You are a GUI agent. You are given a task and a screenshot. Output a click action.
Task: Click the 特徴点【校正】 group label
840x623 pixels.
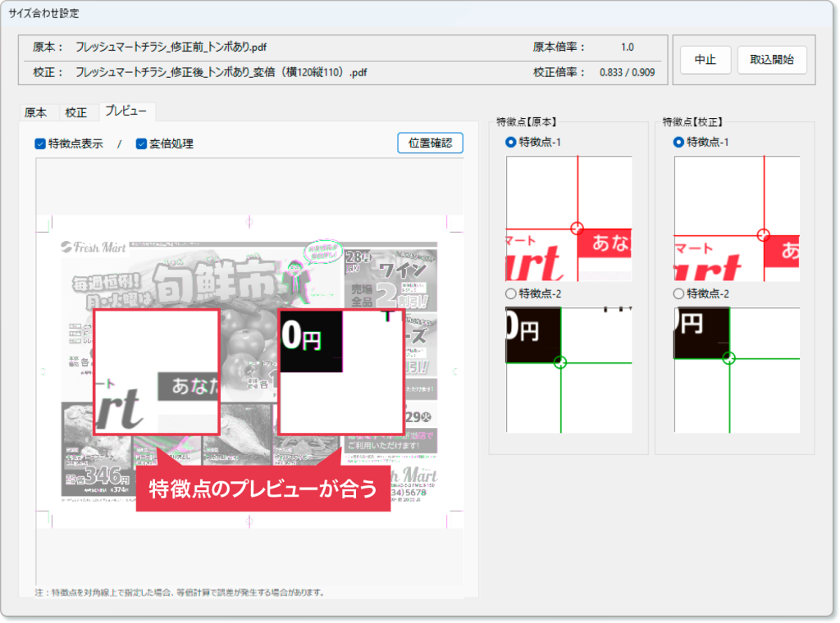[693, 122]
